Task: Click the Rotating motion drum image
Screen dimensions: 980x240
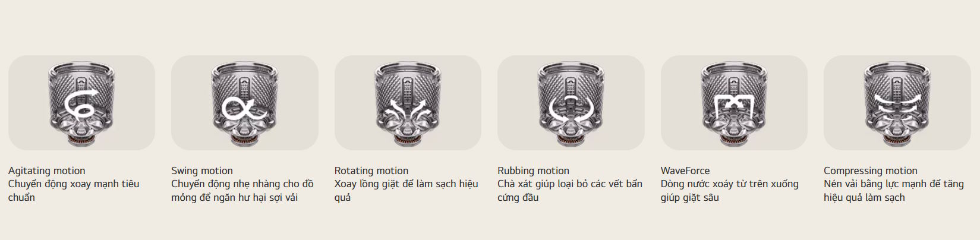Action: click(x=408, y=103)
